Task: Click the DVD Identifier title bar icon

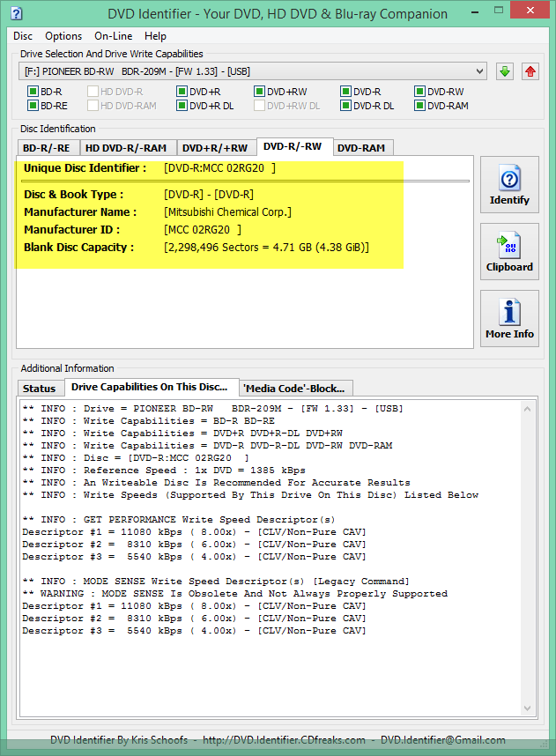Action: 16,13
